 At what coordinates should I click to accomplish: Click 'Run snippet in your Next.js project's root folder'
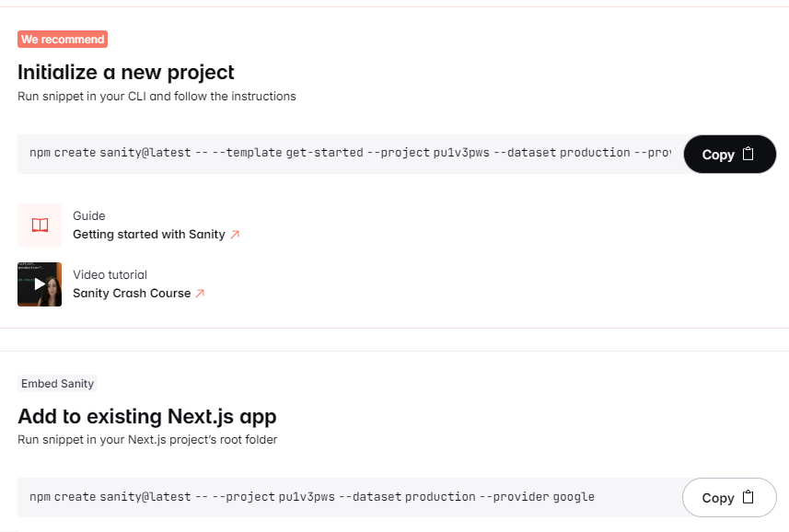click(x=147, y=439)
